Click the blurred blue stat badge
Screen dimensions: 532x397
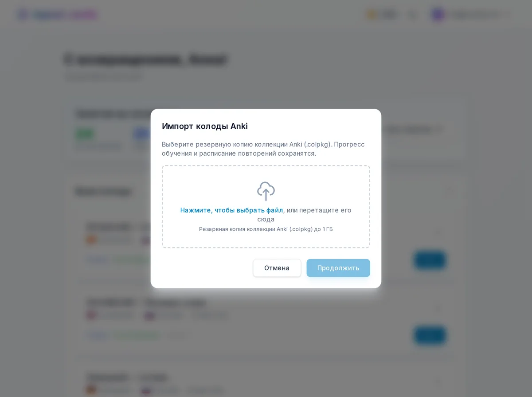point(141,134)
